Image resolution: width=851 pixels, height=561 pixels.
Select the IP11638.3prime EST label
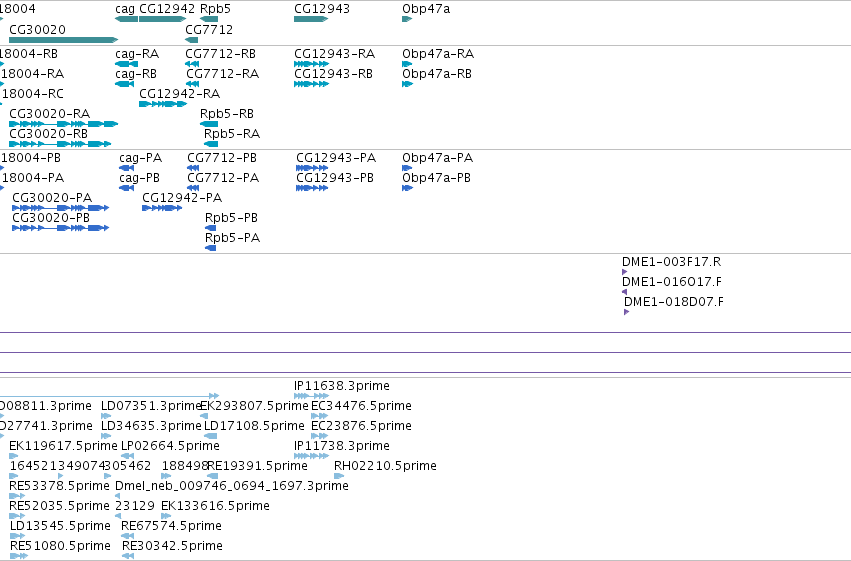click(x=342, y=386)
